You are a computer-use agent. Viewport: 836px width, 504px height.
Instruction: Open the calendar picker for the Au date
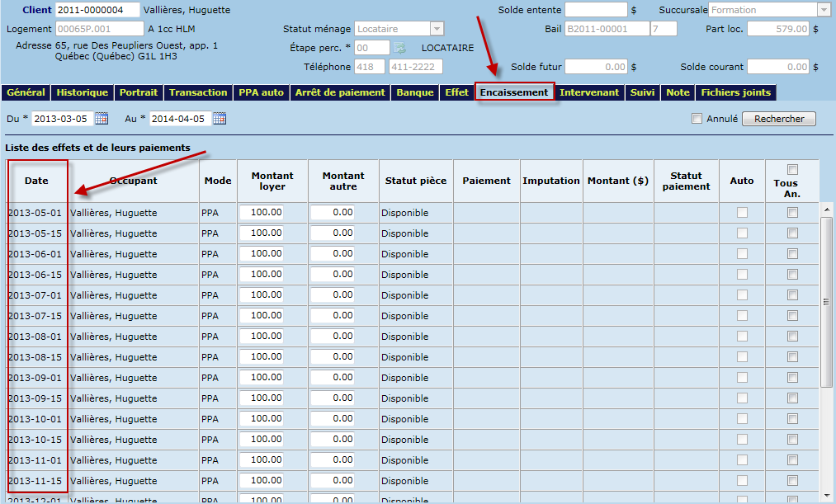pyautogui.click(x=220, y=119)
